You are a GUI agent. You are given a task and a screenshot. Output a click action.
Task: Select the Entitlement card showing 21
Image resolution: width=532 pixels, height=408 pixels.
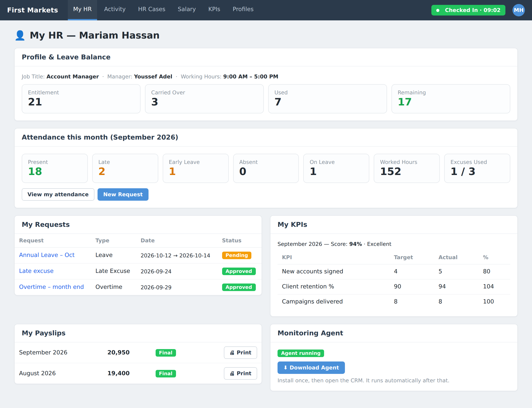(x=81, y=99)
